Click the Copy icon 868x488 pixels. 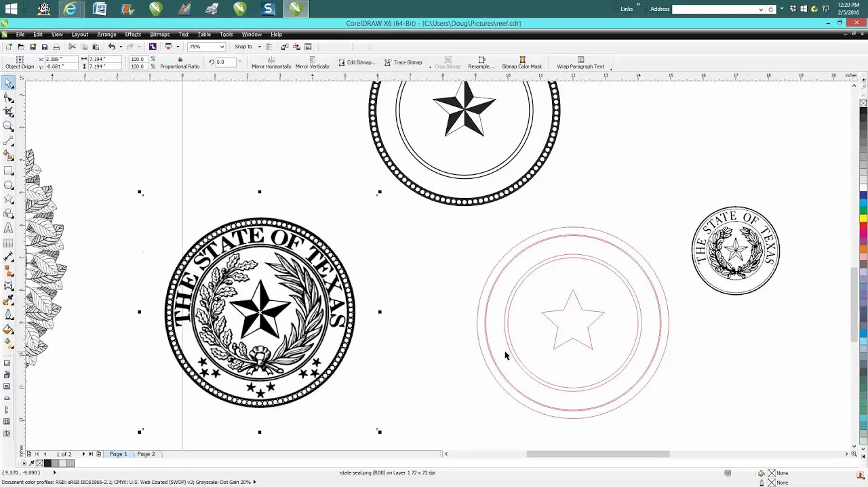(84, 47)
